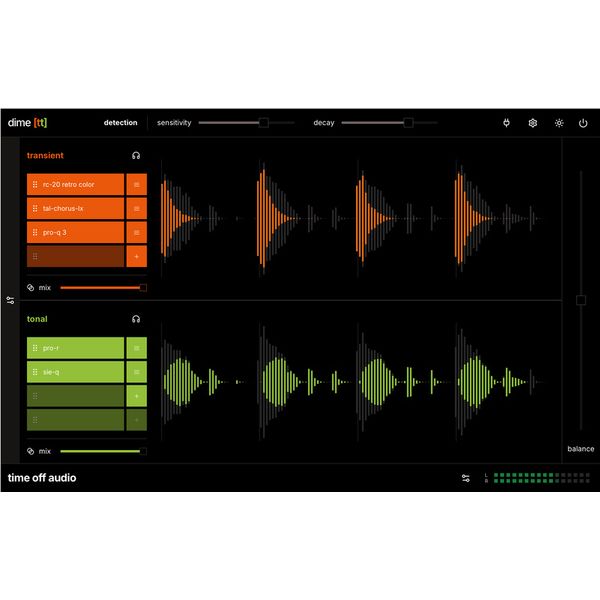The width and height of the screenshot is (600, 600).
Task: Toggle the plugin power button
Action: [583, 123]
